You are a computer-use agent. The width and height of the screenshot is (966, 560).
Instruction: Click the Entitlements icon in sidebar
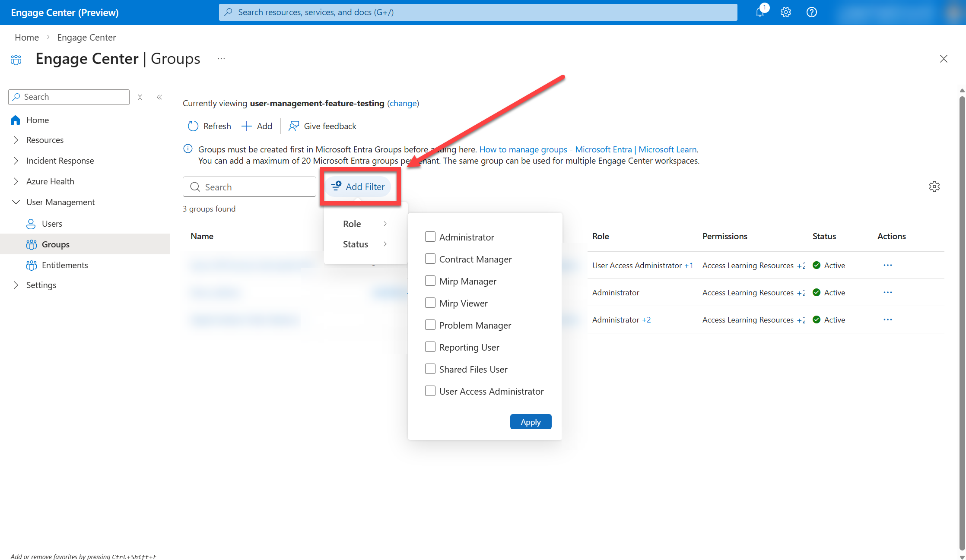(31, 265)
